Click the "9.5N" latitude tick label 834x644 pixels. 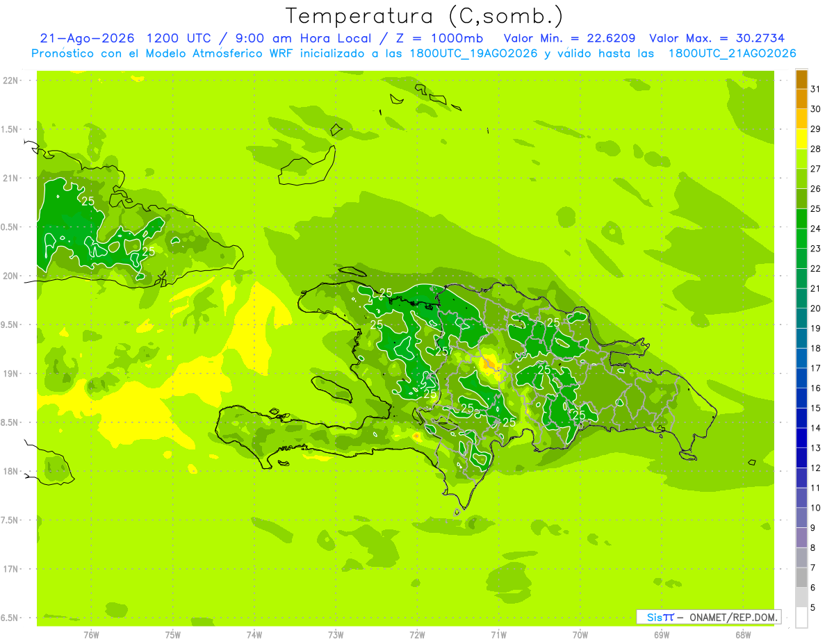(10, 325)
